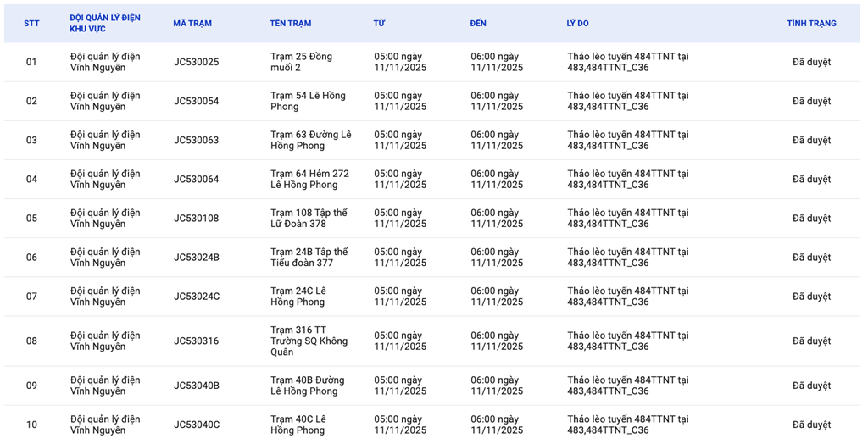Image resolution: width=868 pixels, height=444 pixels.
Task: Click the Tên trạm column header
Action: click(x=291, y=24)
